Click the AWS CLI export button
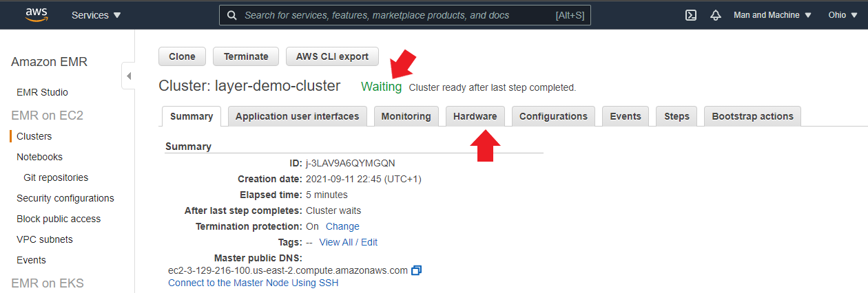 332,56
